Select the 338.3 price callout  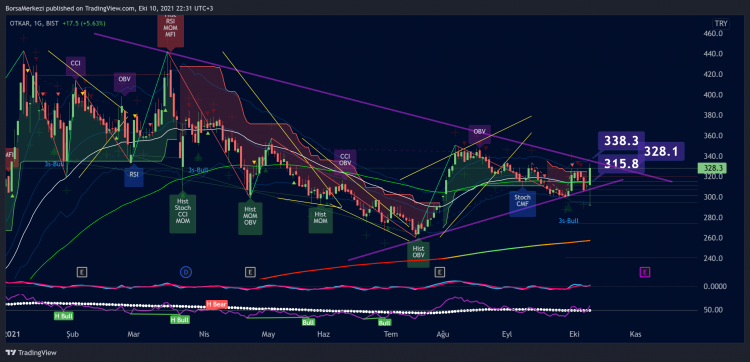[x=621, y=141]
